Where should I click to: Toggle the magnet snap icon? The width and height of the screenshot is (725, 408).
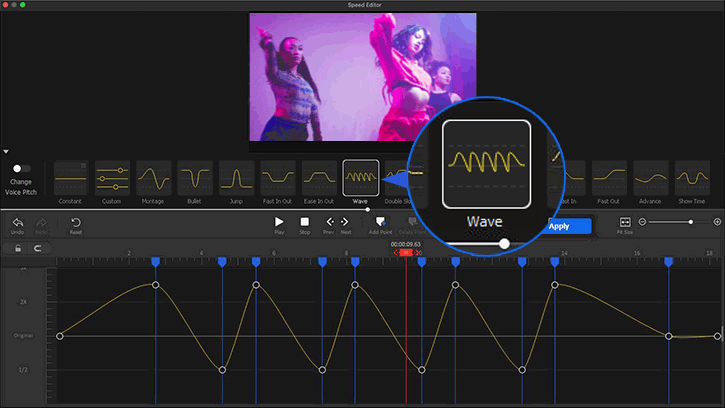tap(37, 248)
